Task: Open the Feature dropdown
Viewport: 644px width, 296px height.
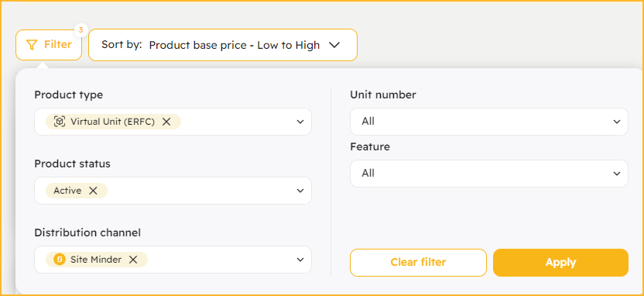Action: coord(488,174)
